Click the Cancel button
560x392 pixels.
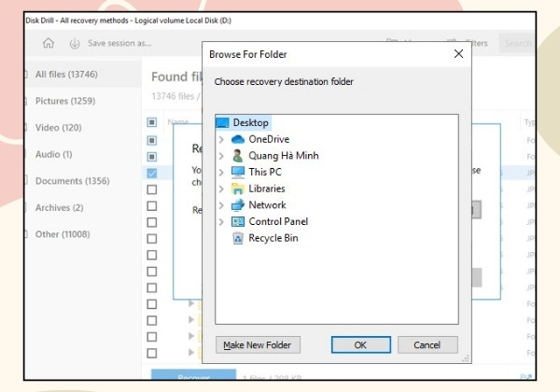pos(427,345)
